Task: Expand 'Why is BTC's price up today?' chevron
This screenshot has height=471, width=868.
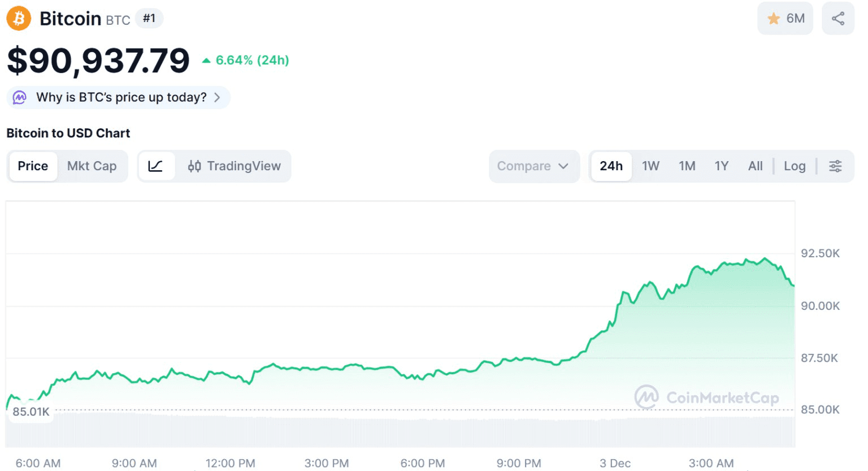Action: pyautogui.click(x=217, y=97)
